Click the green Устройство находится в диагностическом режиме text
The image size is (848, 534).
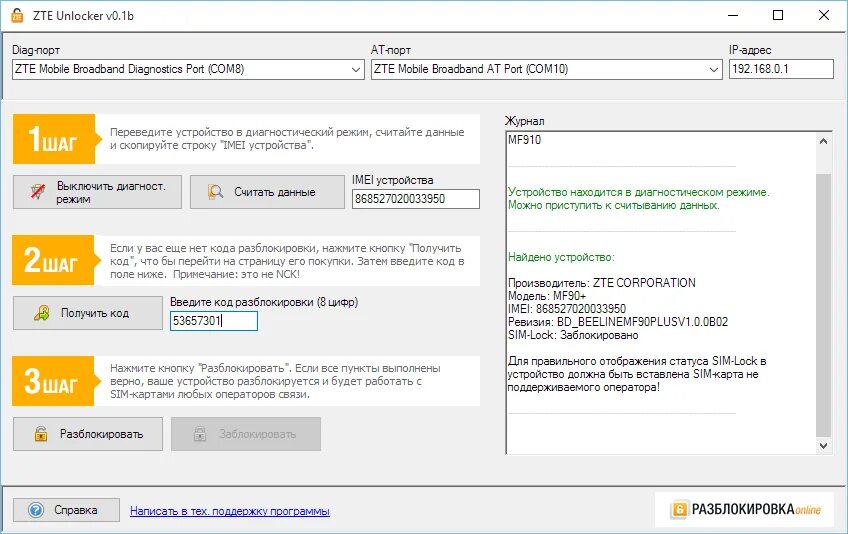[x=638, y=192]
